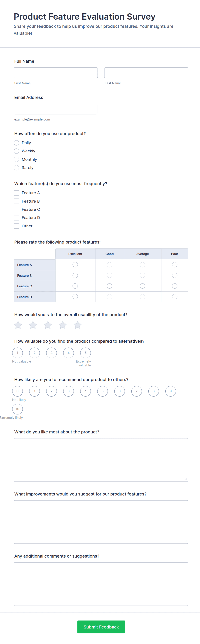Select value rating 5 Extremely valuable
The height and width of the screenshot is (644, 200).
coord(86,353)
